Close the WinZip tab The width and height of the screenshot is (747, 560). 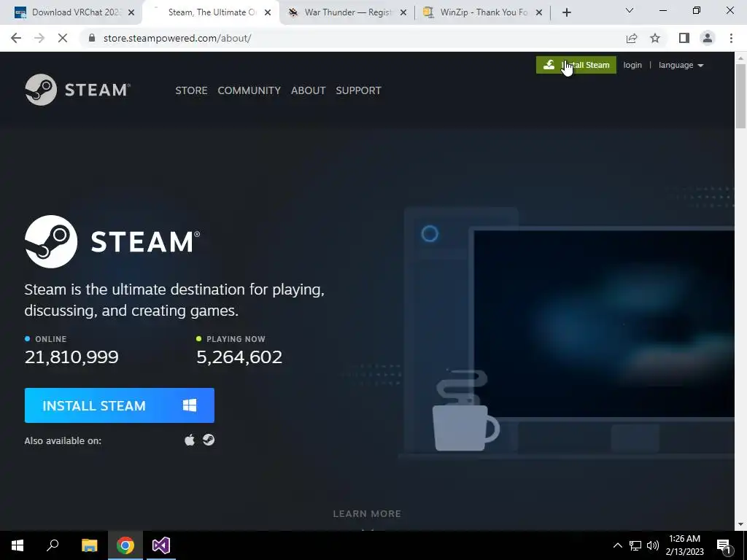[x=539, y=12]
